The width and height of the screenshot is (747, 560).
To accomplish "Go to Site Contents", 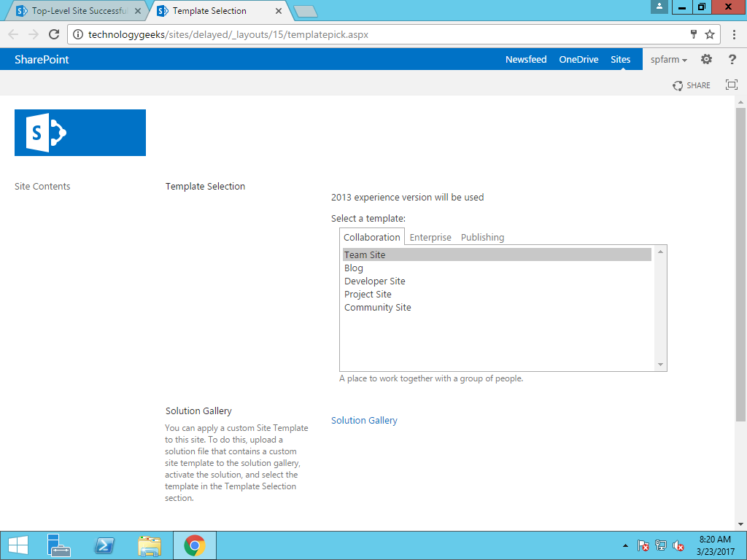I will [42, 186].
